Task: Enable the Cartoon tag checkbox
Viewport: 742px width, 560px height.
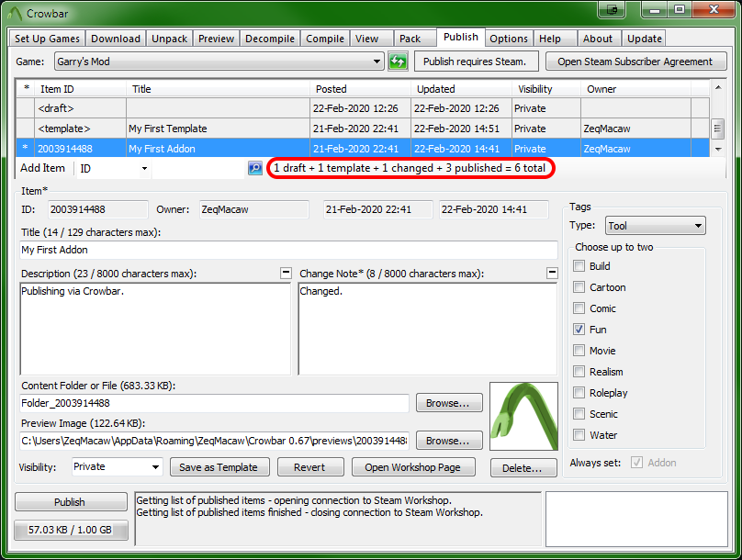Action: (x=579, y=287)
